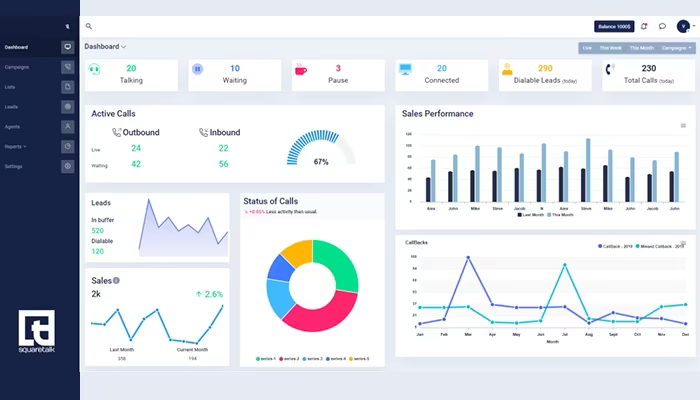Click the Outbound Live value 24
Viewport: 700px width, 400px height.
136,148
